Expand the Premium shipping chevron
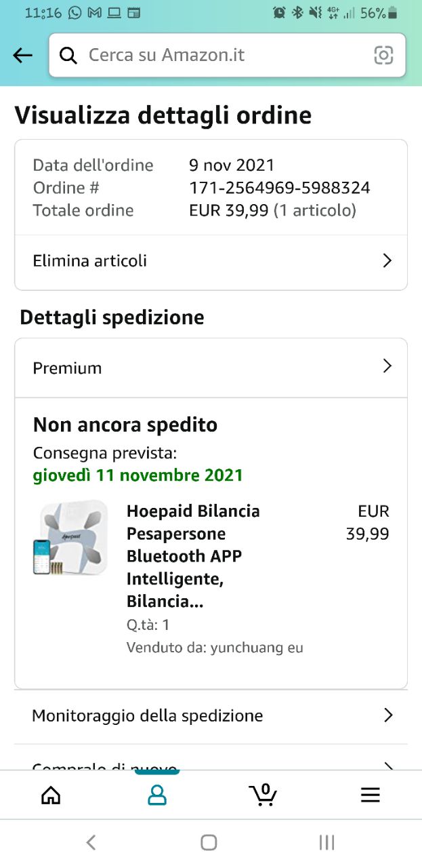The height and width of the screenshot is (868, 422). click(387, 367)
